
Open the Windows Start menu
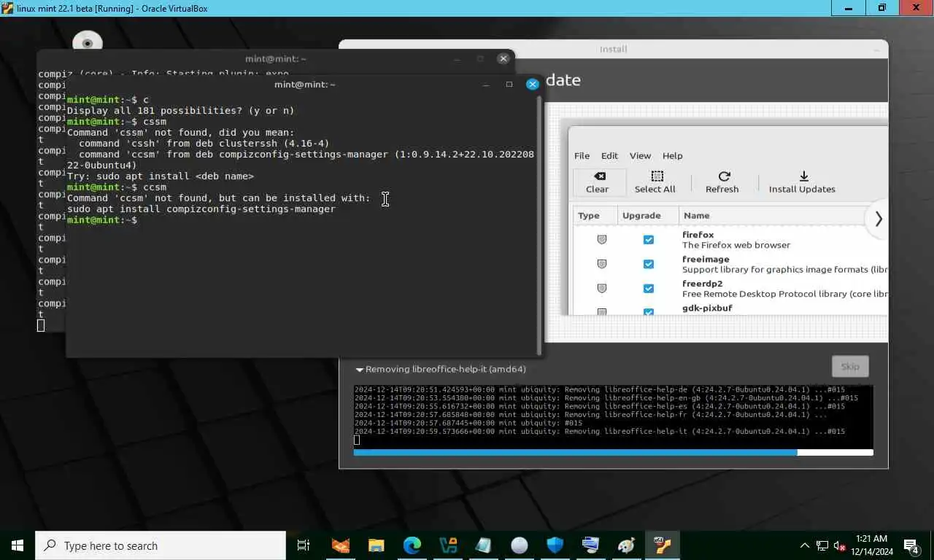18,545
